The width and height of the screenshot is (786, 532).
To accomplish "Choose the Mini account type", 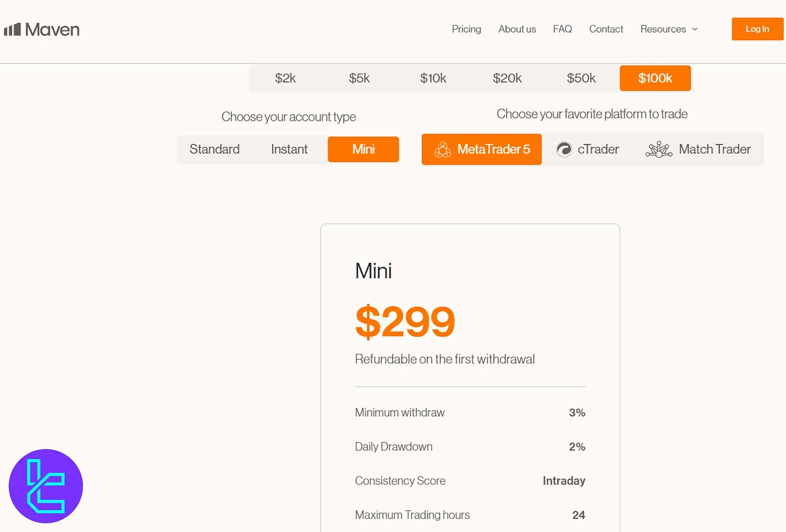I will tap(363, 149).
